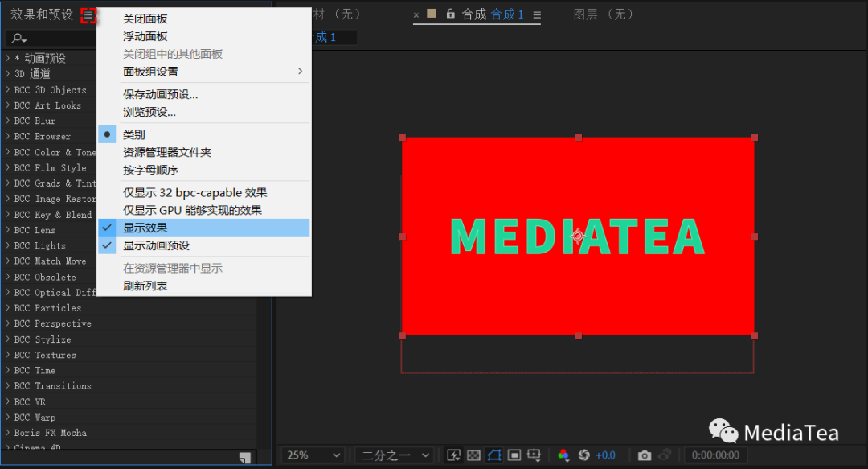868x469 pixels.
Task: Expand BCC Textures category
Action: click(8, 355)
